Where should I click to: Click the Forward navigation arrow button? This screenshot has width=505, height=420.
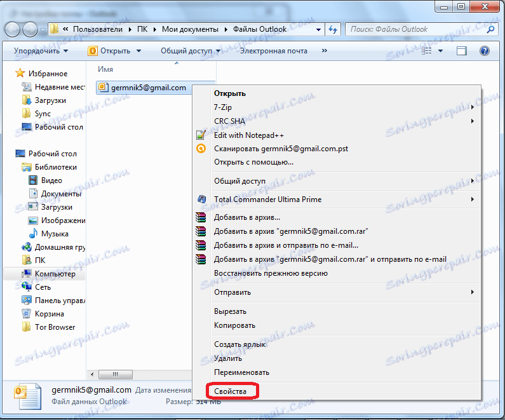click(30, 30)
